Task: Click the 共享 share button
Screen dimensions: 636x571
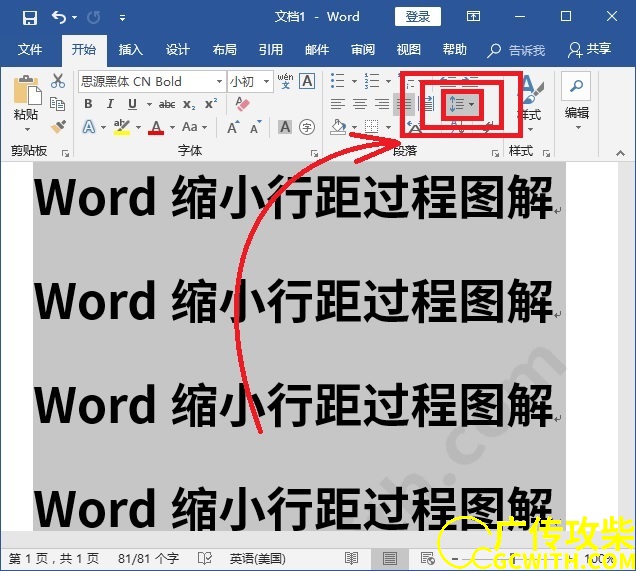Action: point(589,49)
